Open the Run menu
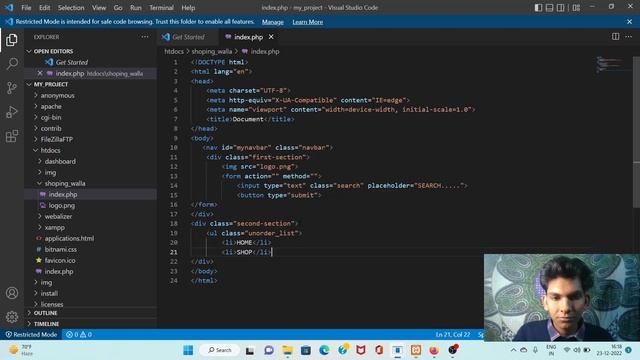The height and width of the screenshot is (360, 640). click(x=136, y=8)
